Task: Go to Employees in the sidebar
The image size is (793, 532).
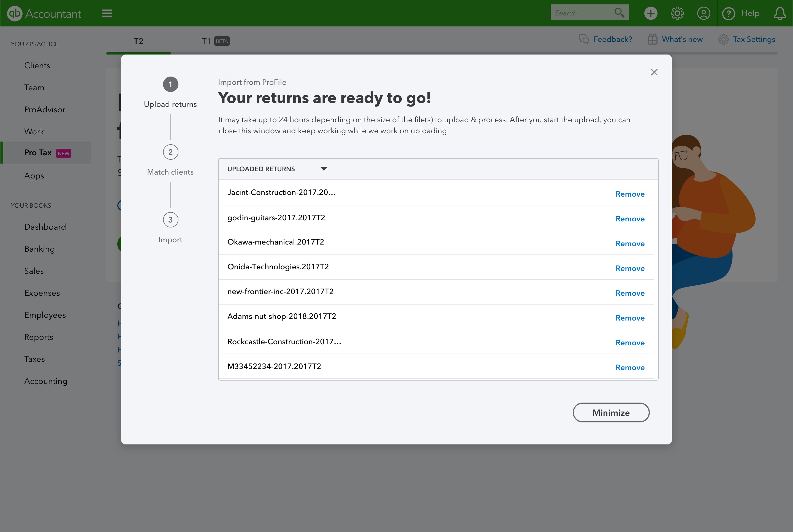Action: (45, 315)
